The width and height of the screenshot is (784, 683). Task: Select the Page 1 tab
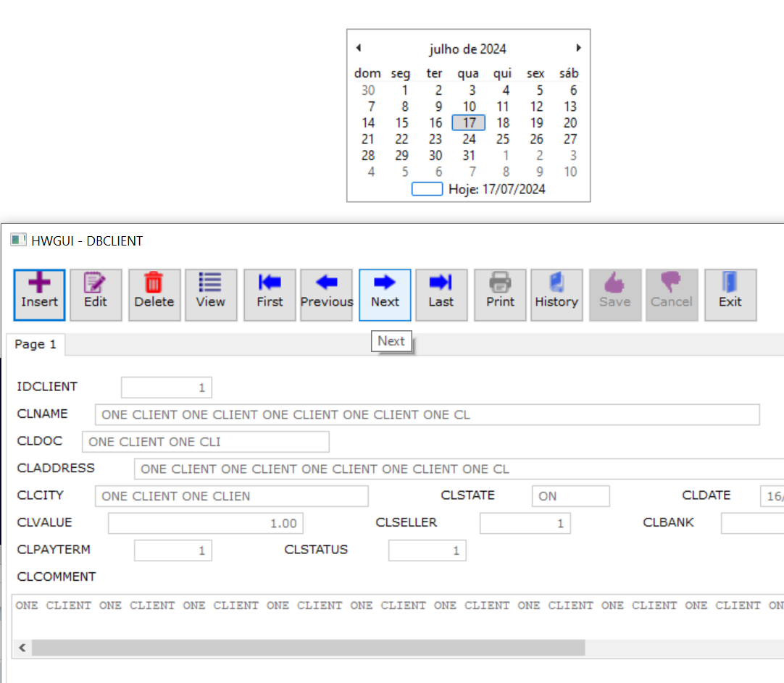coord(36,344)
